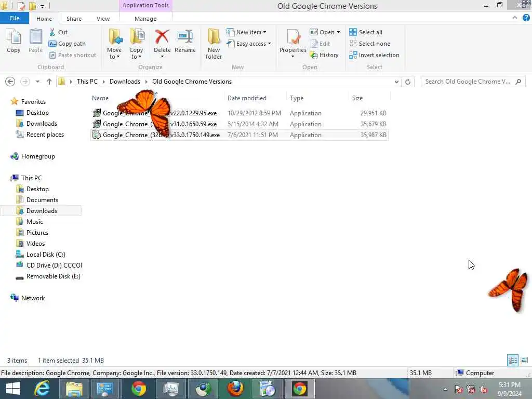Viewport: 532px width, 399px height.
Task: Expand the Open button dropdown
Action: [x=338, y=32]
